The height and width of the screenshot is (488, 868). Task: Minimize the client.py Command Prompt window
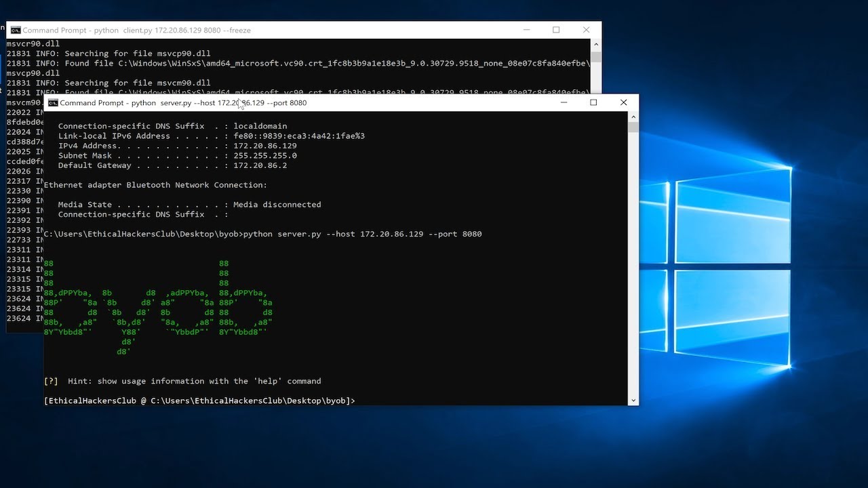click(526, 30)
